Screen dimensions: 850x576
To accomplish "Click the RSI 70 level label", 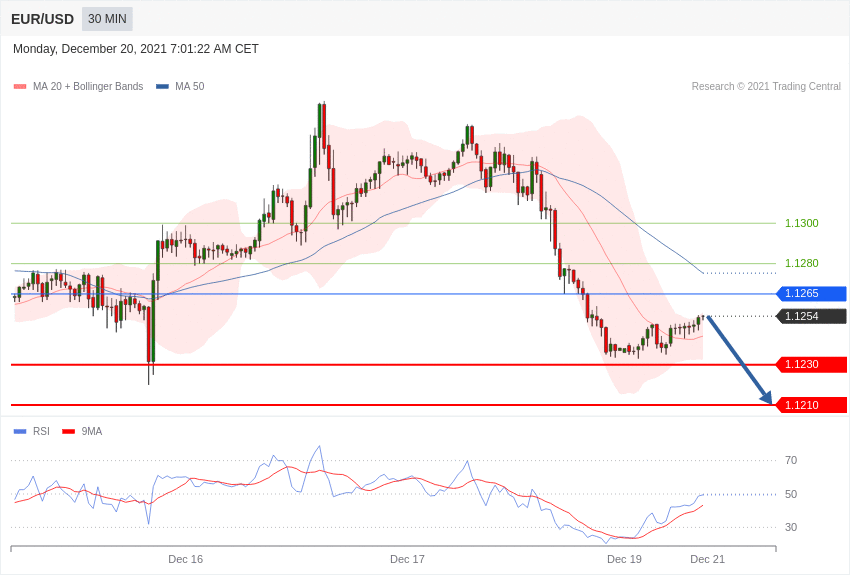I will (791, 461).
